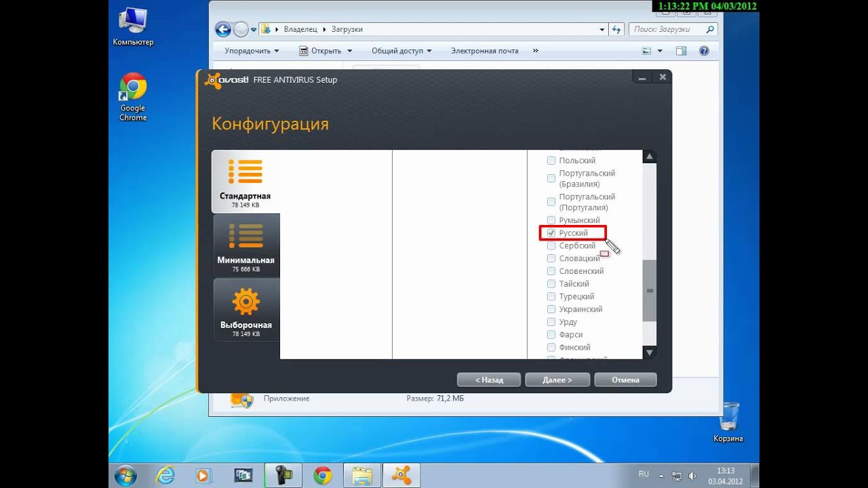
Task: Click the Отмена button in setup
Action: click(x=625, y=380)
